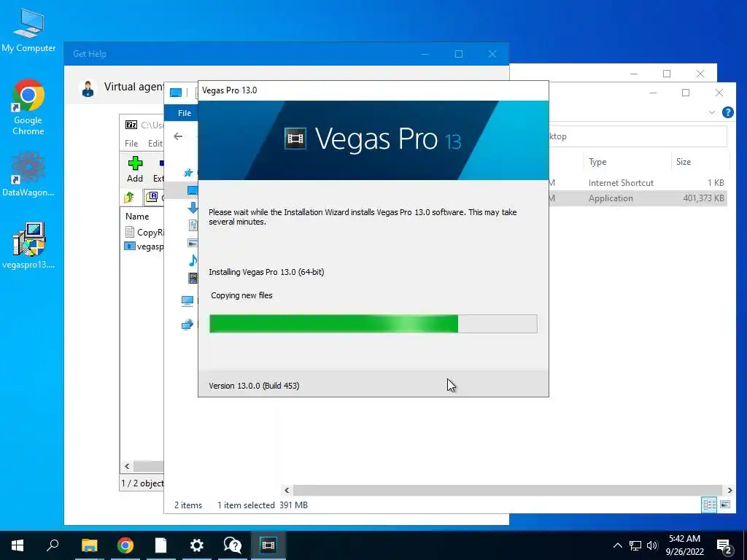Launch Chrome from the taskbar
The width and height of the screenshot is (747, 560).
(x=125, y=545)
